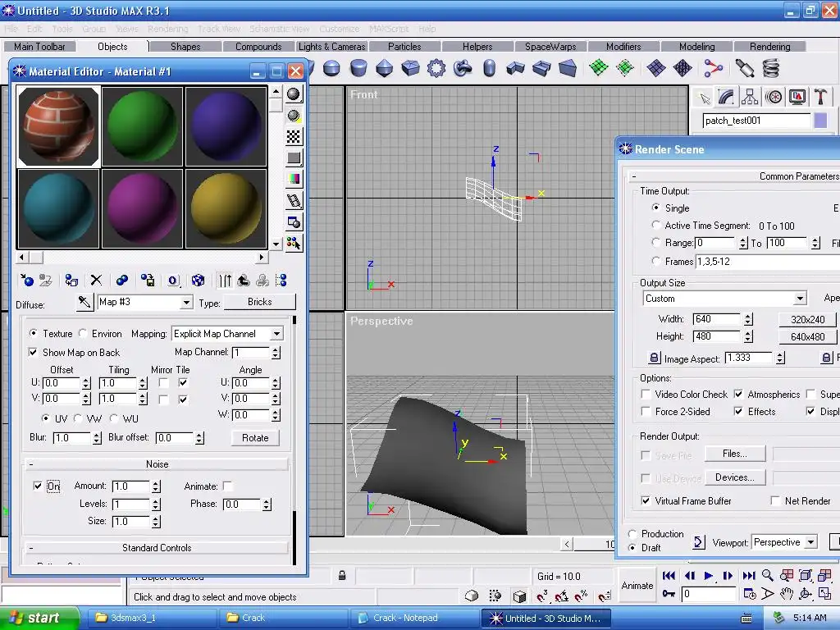
Task: Click the Spring coil icon in Objects toolbar
Action: [x=771, y=68]
